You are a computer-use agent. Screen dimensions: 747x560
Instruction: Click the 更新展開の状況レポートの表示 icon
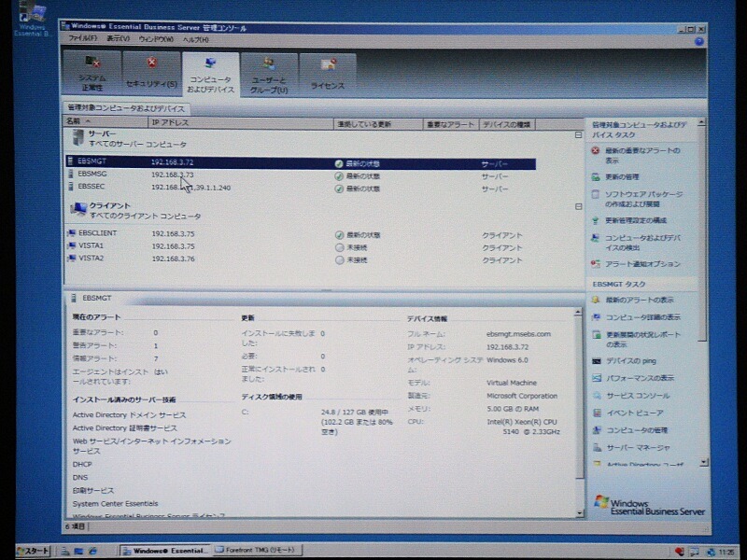click(x=597, y=335)
